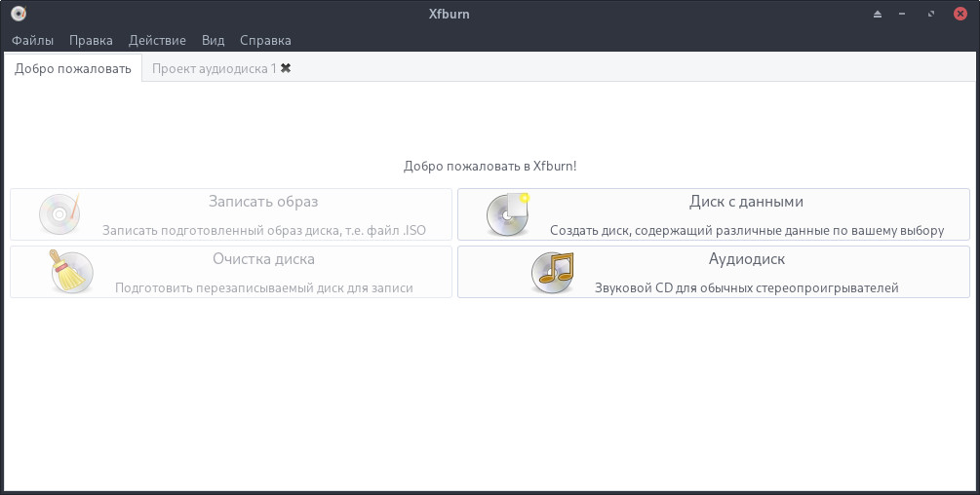980x495 pixels.
Task: Open the Вид menu
Action: click(213, 41)
